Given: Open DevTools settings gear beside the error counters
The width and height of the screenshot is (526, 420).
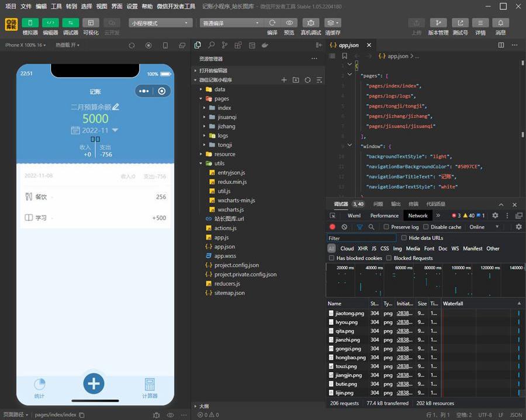Looking at the screenshot, I should [x=495, y=216].
